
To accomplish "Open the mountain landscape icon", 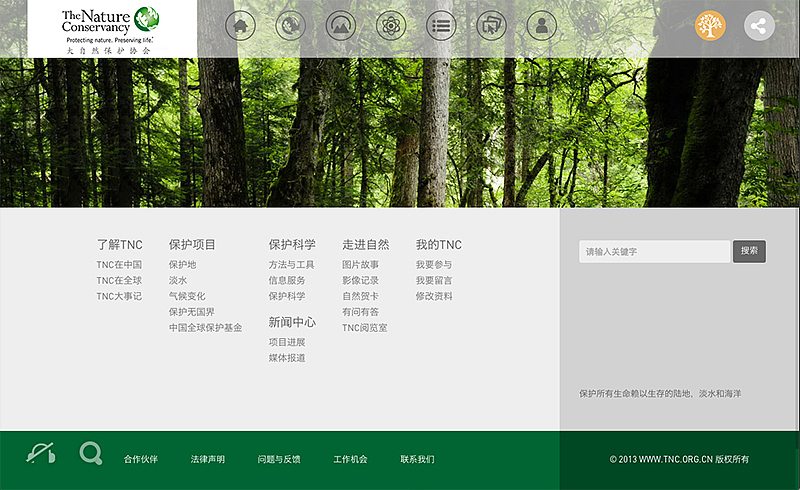I will pos(341,26).
